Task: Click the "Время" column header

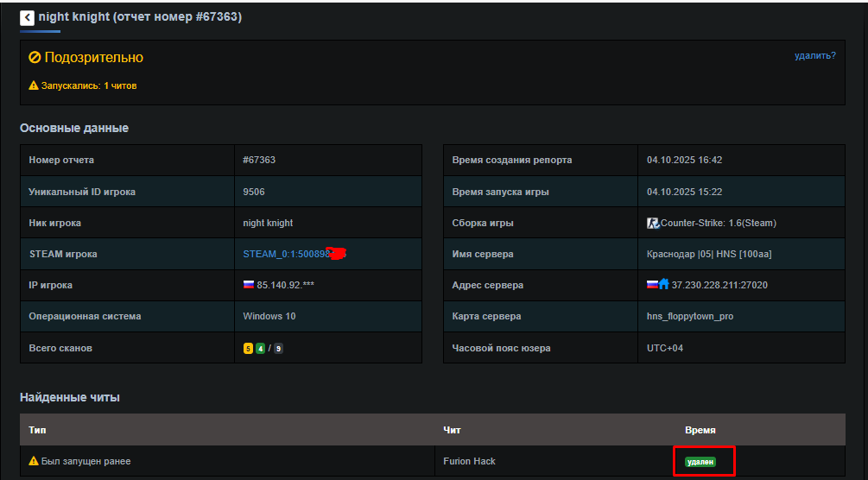Action: click(700, 430)
